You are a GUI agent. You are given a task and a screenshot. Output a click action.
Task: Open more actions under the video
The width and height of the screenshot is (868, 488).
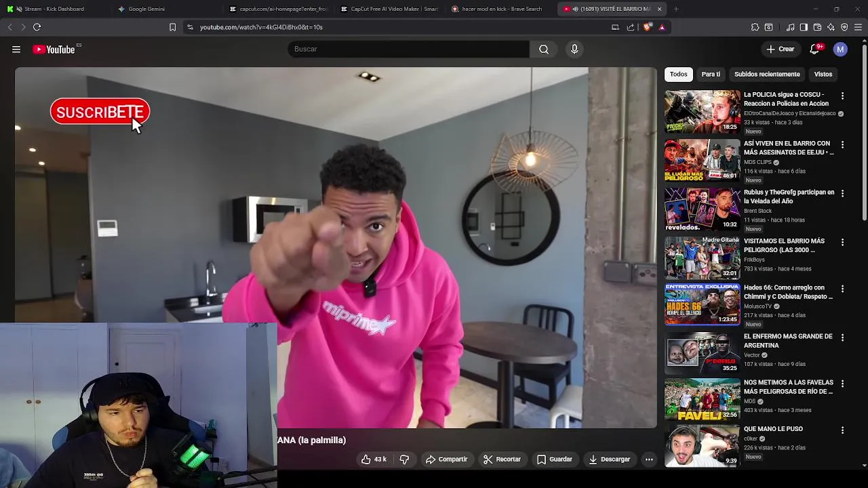pos(649,460)
